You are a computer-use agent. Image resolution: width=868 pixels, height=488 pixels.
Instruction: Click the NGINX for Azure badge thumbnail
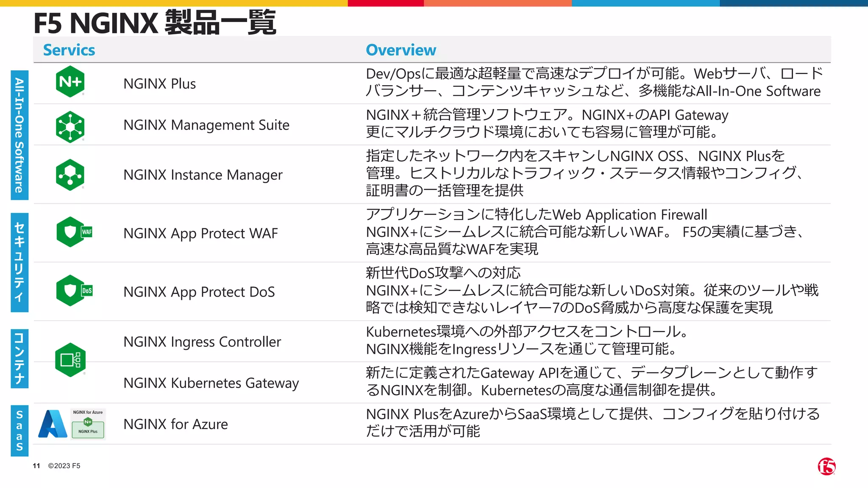(x=88, y=424)
